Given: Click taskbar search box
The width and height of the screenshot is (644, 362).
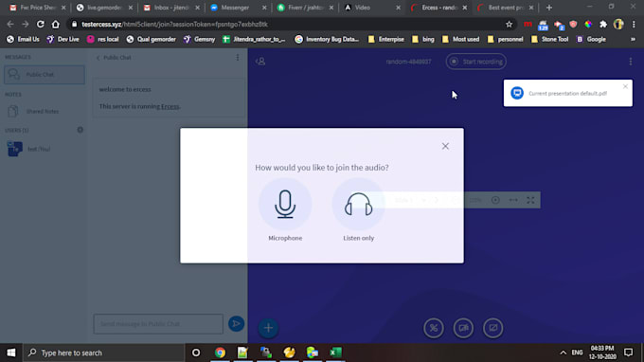Looking at the screenshot, I should click(103, 353).
